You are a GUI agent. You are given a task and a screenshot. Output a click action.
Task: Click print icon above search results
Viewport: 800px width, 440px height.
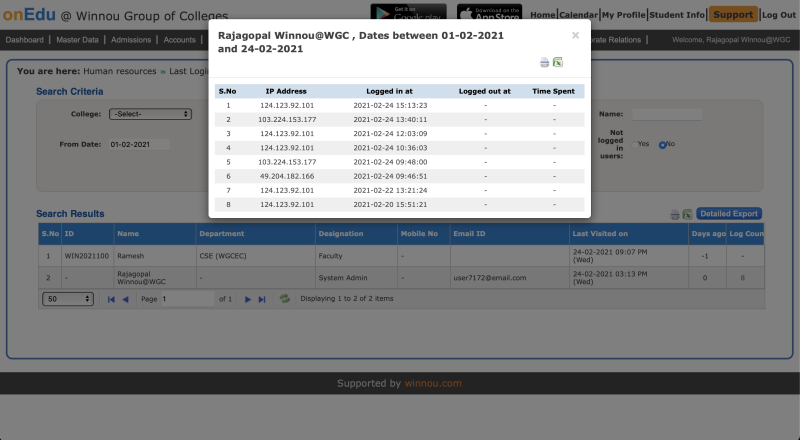click(675, 214)
